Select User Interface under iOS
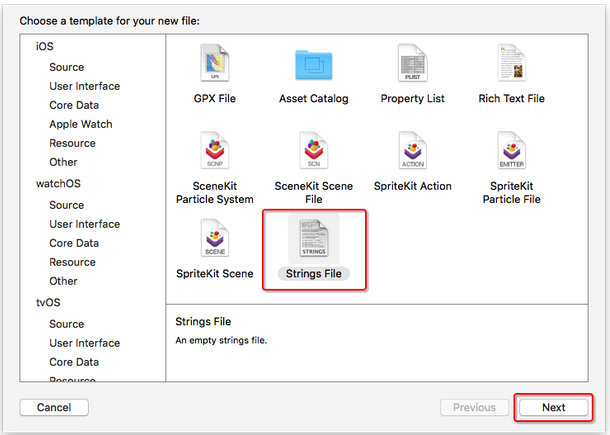This screenshot has height=435, width=610. [84, 86]
